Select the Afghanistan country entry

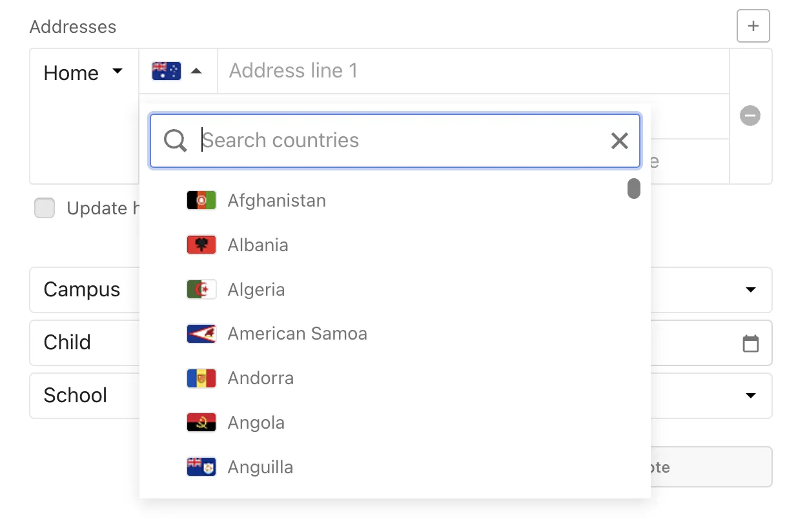click(x=276, y=200)
